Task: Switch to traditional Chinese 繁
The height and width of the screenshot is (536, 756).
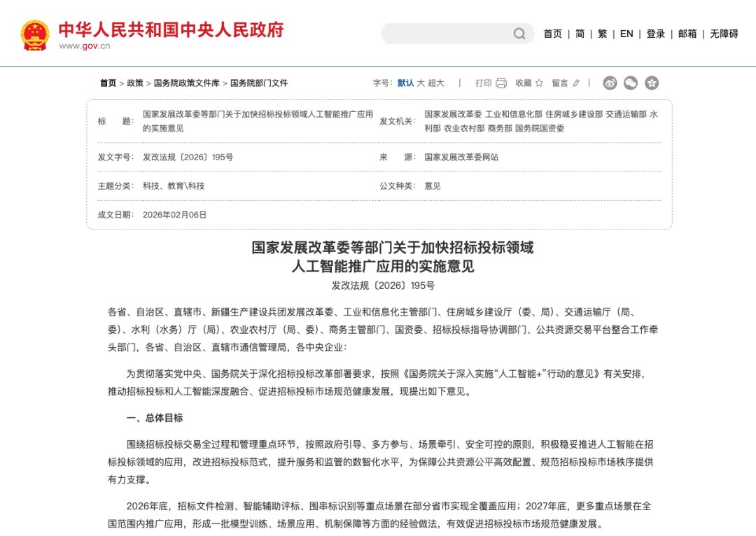Action: 602,34
